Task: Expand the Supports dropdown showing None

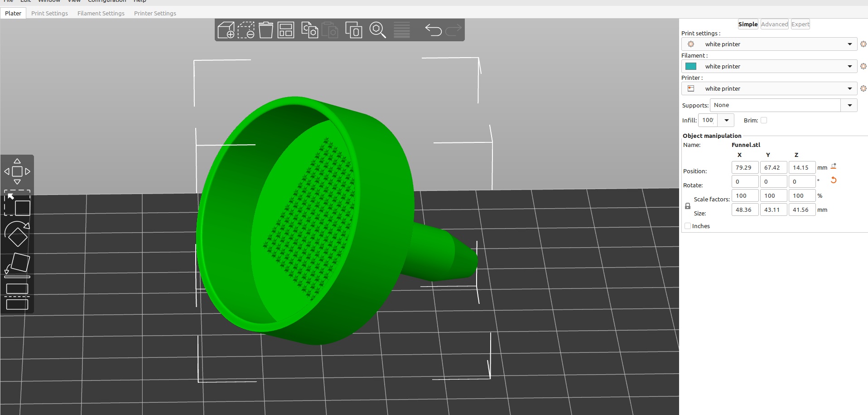Action: [x=849, y=105]
